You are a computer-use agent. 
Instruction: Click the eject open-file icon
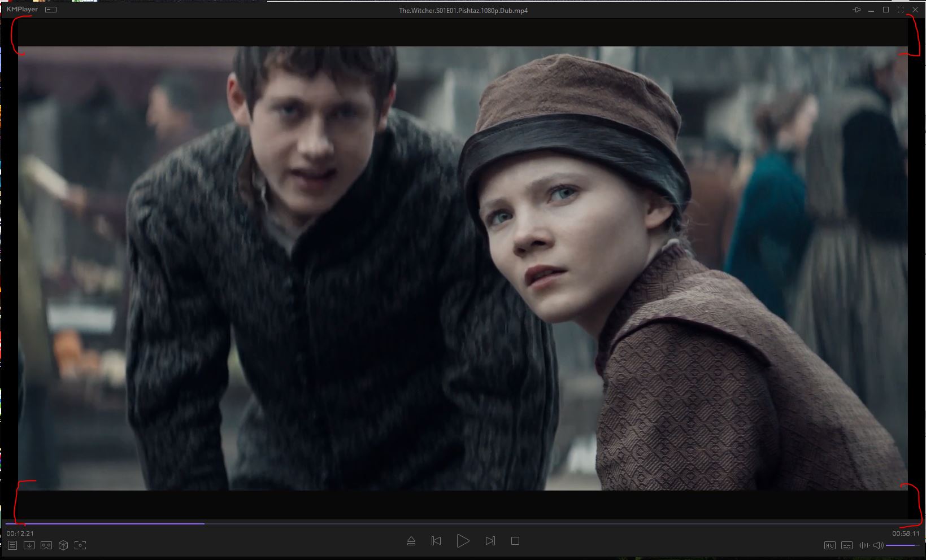[411, 541]
